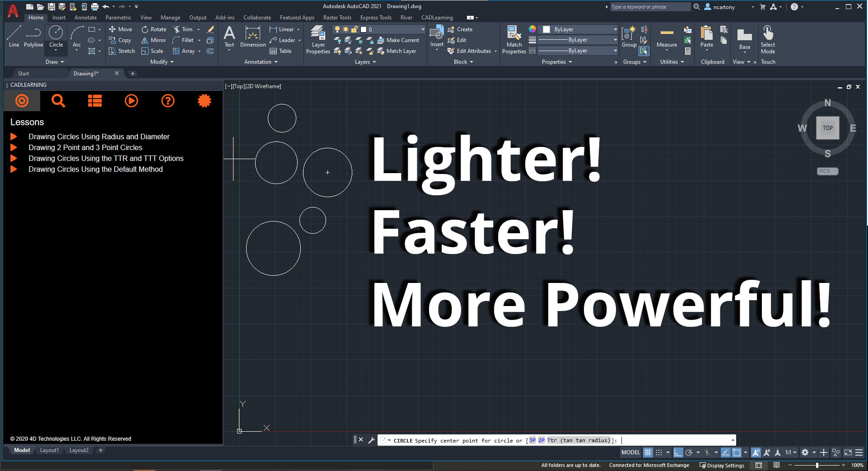Open Layer Properties manager
Image resolution: width=868 pixels, height=471 pixels.
[x=318, y=40]
